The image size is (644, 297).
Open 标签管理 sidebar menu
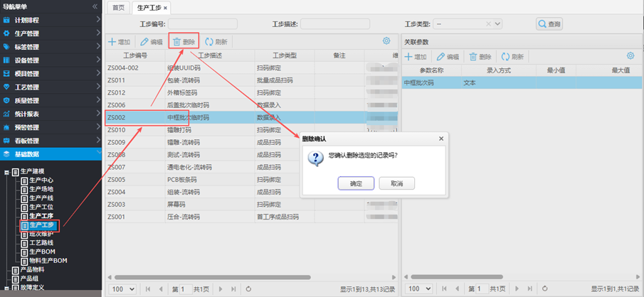coord(51,47)
